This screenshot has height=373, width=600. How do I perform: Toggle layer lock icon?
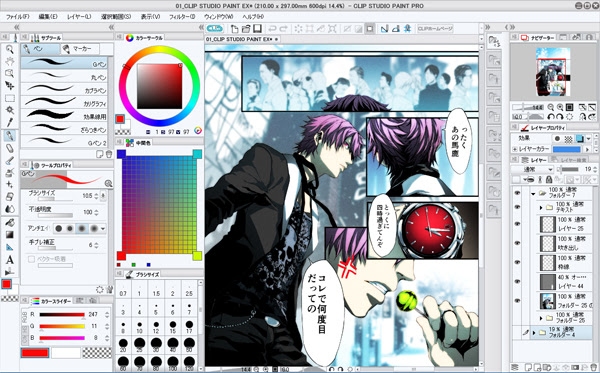pyautogui.click(x=549, y=179)
